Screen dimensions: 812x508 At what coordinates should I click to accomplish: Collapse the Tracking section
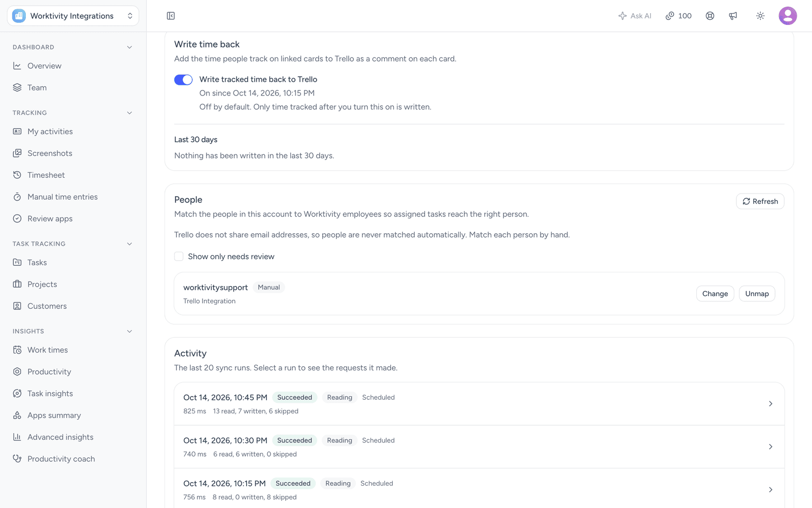click(x=129, y=113)
